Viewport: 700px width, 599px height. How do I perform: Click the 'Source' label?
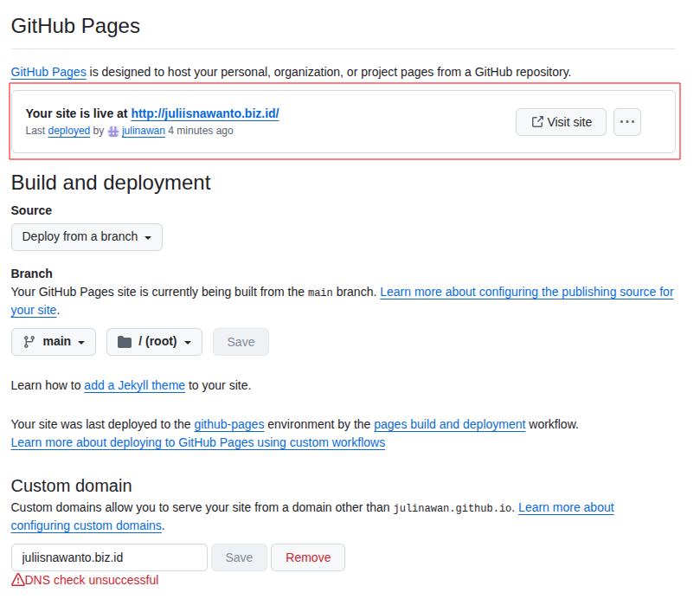coord(31,210)
